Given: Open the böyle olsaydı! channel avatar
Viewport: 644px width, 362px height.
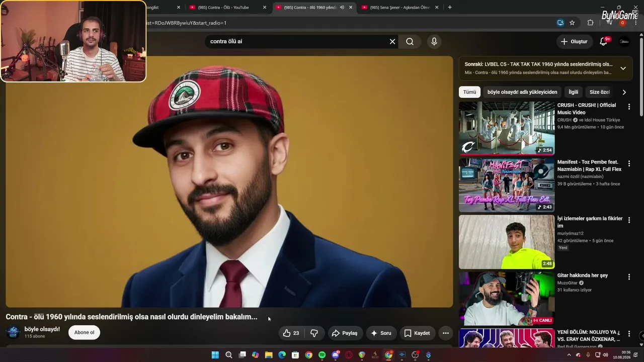Looking at the screenshot, I should [x=13, y=332].
